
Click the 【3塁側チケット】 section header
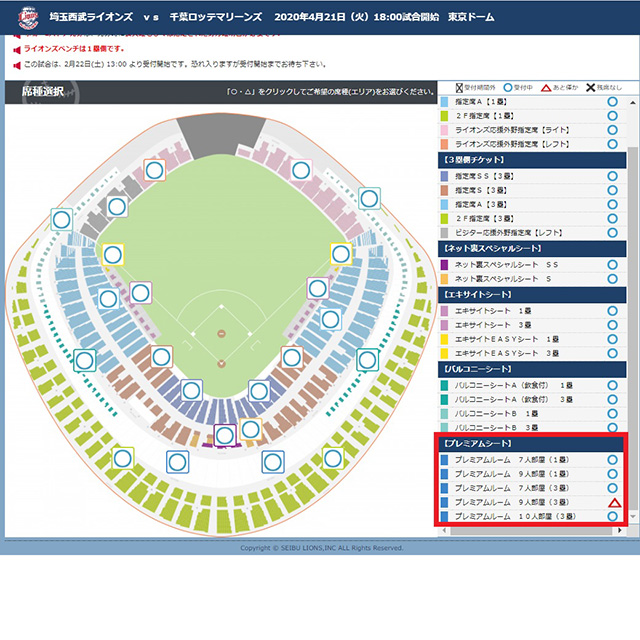[x=530, y=159]
